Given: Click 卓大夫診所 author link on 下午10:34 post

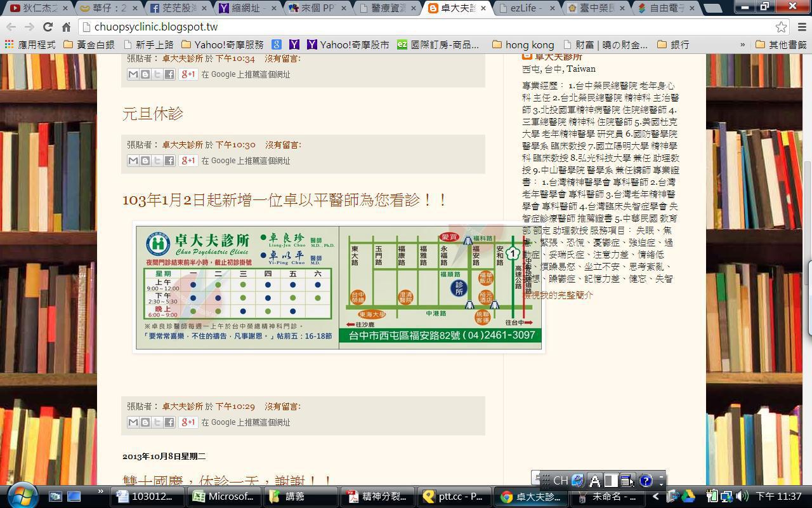Looking at the screenshot, I should coord(183,58).
